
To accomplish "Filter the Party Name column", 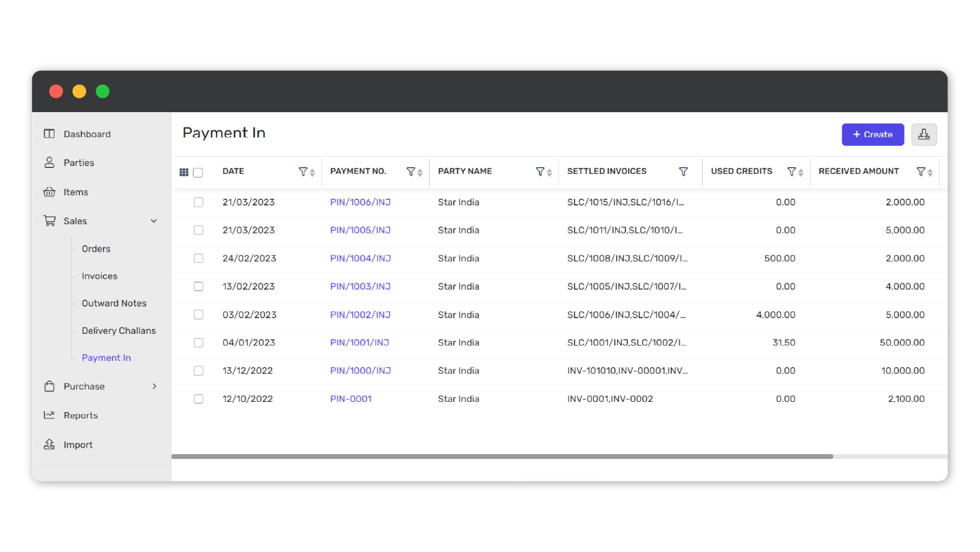I will click(x=540, y=172).
